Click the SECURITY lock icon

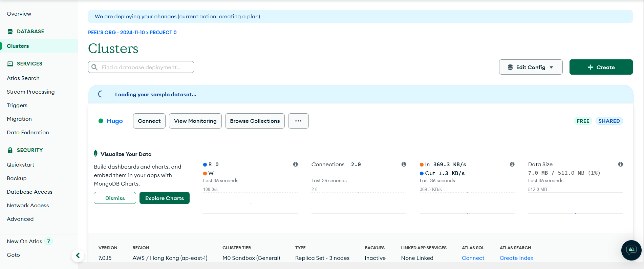pos(10,150)
